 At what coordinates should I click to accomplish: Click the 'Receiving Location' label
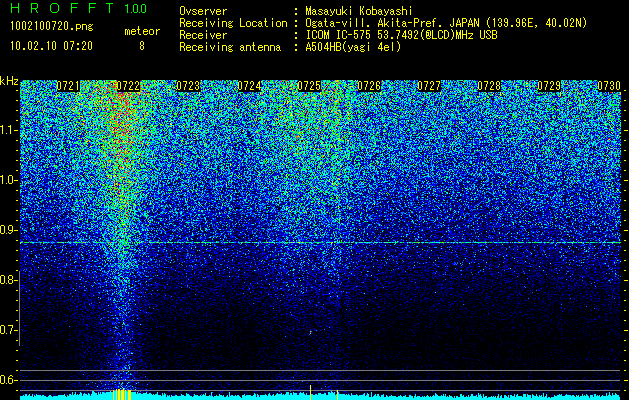[233, 23]
